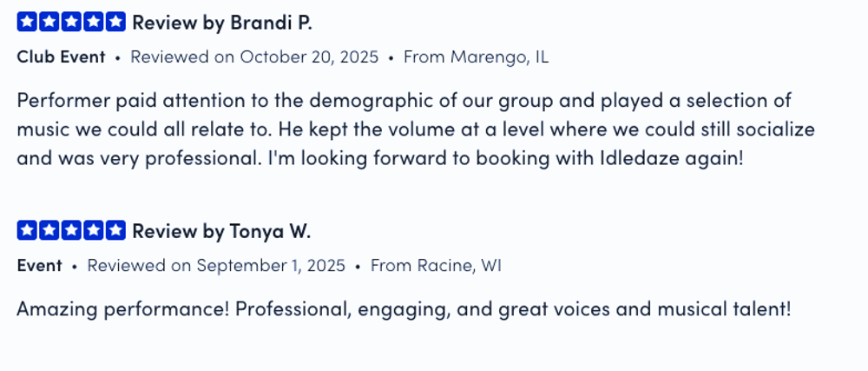The height and width of the screenshot is (371, 868).
Task: Click fourth star in Brandi P.'s rating
Action: (94, 23)
